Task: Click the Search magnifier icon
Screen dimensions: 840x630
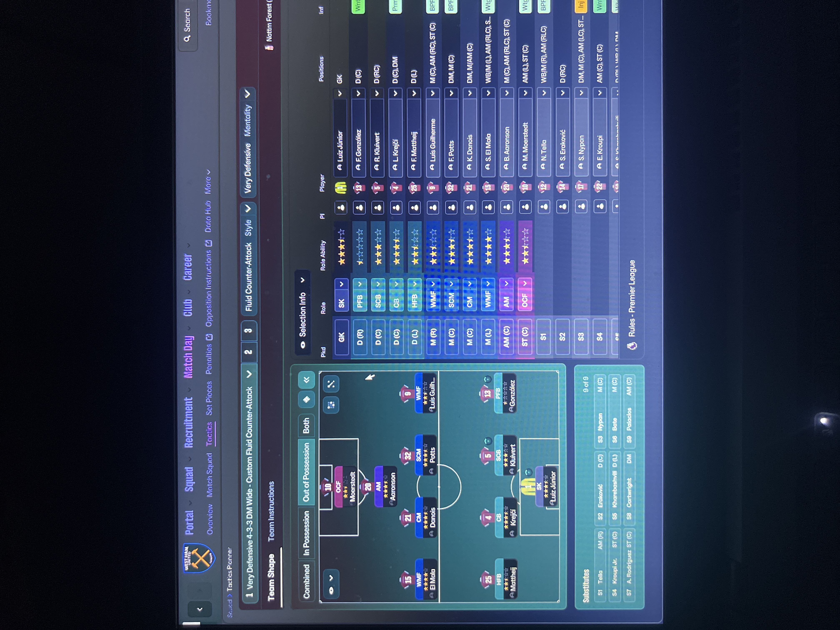Action: pyautogui.click(x=186, y=38)
